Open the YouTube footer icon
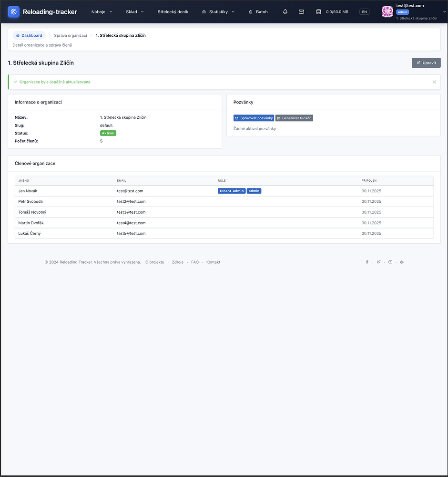 [390, 262]
